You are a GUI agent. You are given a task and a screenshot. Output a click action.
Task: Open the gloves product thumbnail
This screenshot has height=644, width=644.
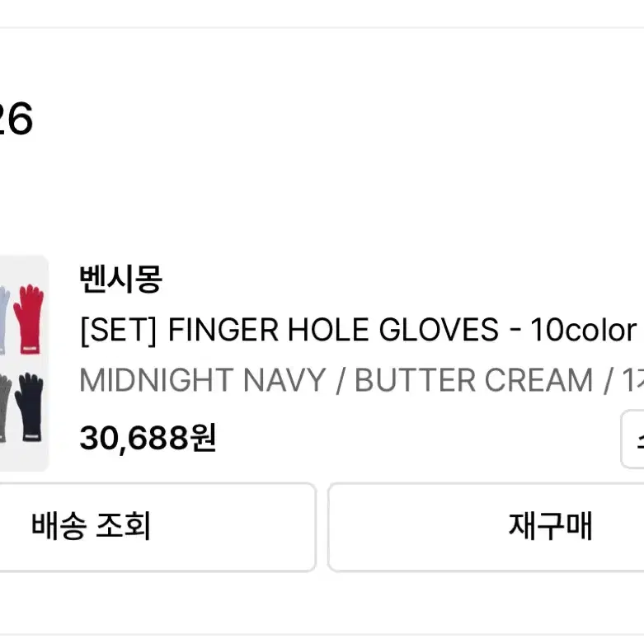(24, 363)
